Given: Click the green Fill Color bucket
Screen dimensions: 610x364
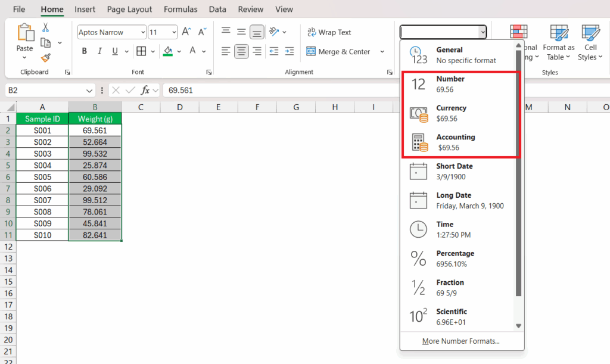Looking at the screenshot, I should 167,51.
